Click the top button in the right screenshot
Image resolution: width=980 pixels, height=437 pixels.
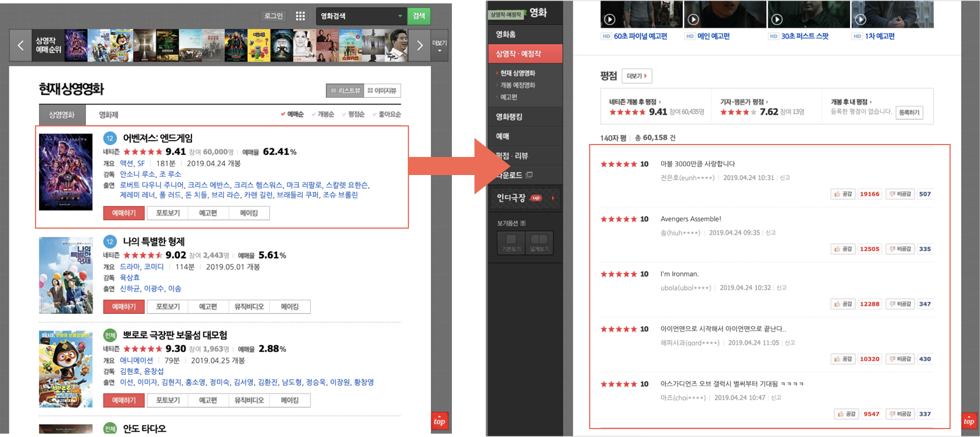(969, 421)
